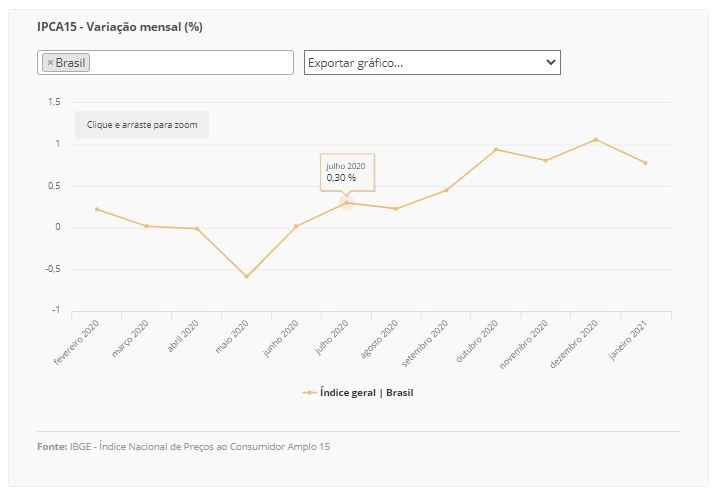Select the abril 2020 data point
Image resolution: width=714 pixels, height=494 pixels.
(x=197, y=229)
